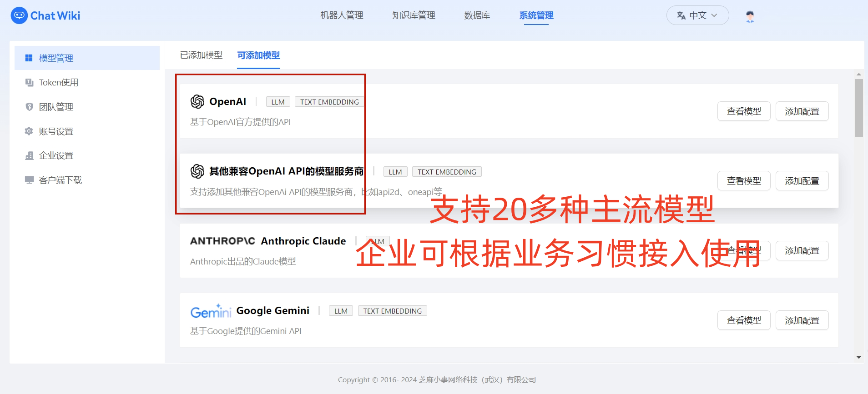Click the 其他兼容OpenAI API的模型服务商 title
The width and height of the screenshot is (868, 394).
pos(287,171)
